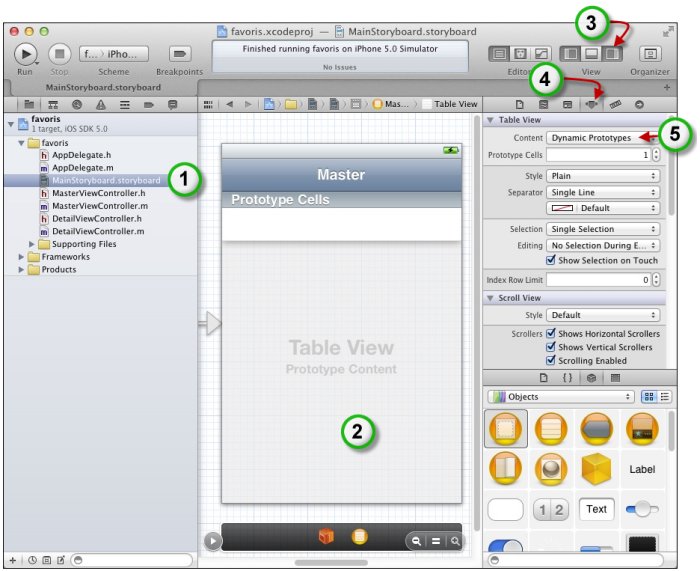Click the Prototype Cells stepper
The height and width of the screenshot is (571, 700).
coord(656,155)
